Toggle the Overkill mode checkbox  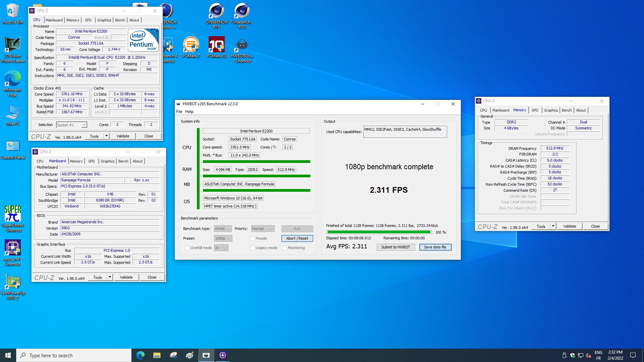[x=187, y=248]
